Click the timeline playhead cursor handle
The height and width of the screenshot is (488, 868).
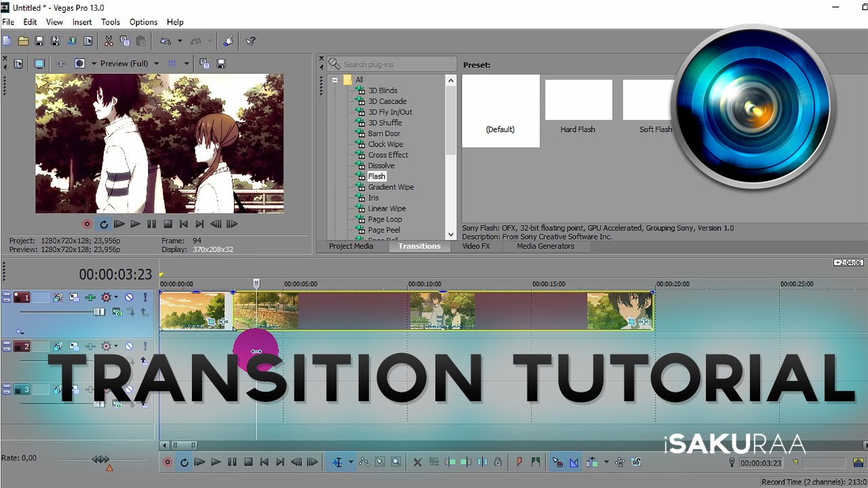click(256, 283)
